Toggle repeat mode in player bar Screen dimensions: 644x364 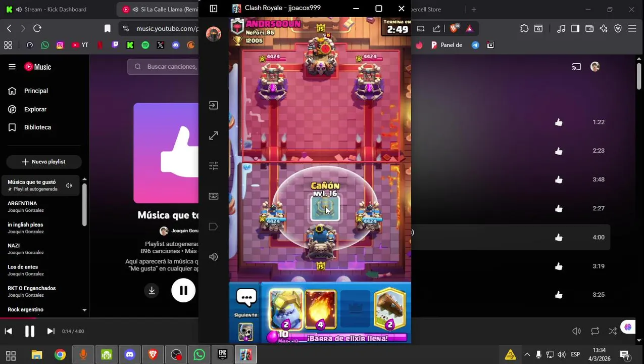click(595, 331)
